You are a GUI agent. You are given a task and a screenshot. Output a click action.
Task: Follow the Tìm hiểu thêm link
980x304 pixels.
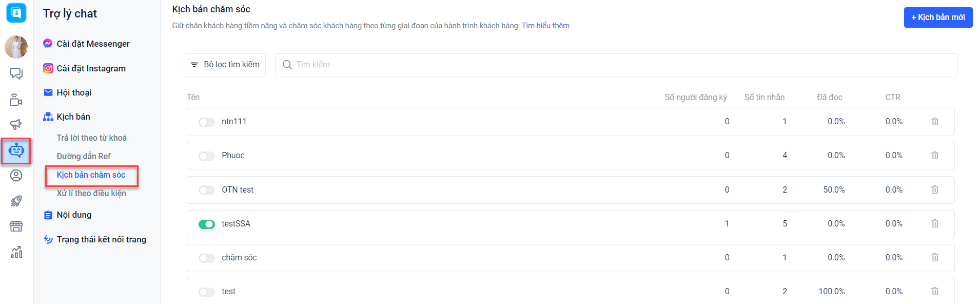tap(545, 26)
